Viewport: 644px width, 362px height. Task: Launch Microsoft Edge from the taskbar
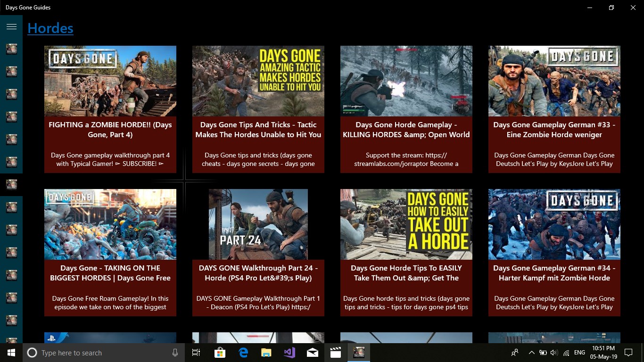point(243,353)
